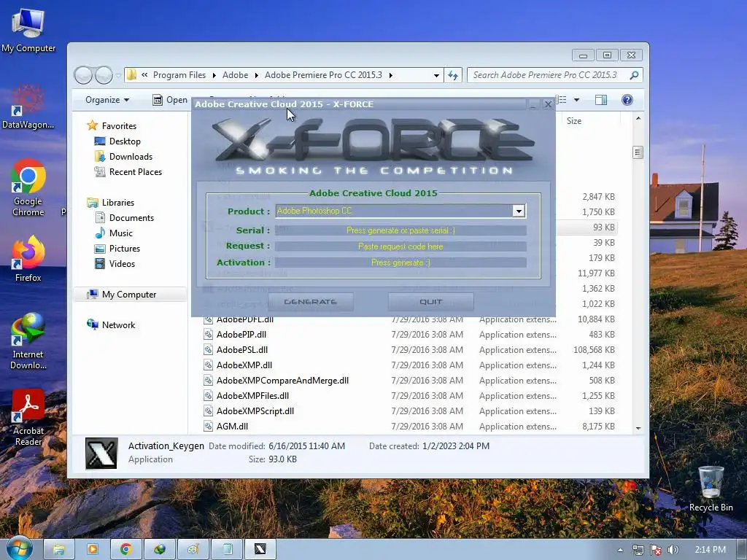
Task: Select the AdobePIP.dll file
Action: tap(241, 334)
